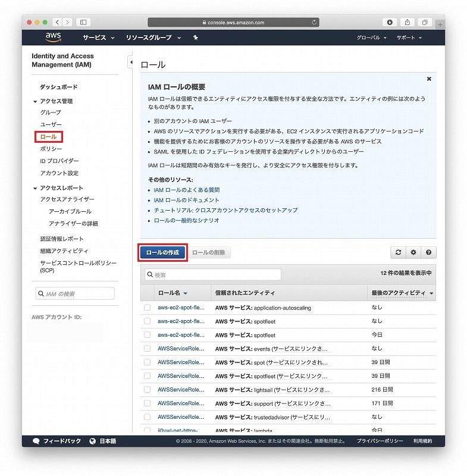Open the グローバル region dropdown
The image size is (467, 476).
click(x=371, y=37)
